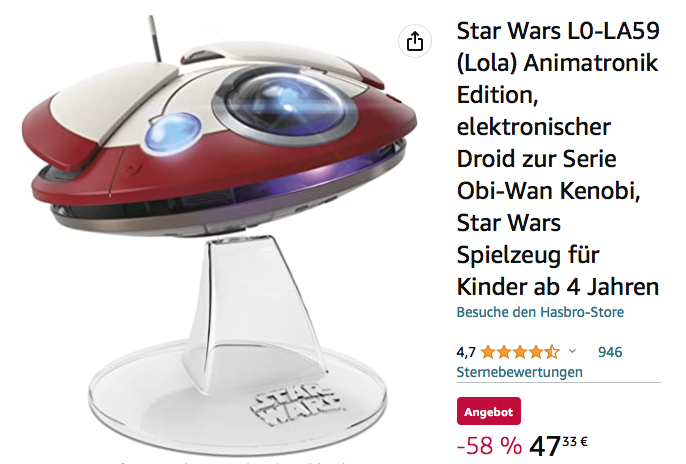686x464 pixels.
Task: Click the second orange rating star
Action: [504, 352]
